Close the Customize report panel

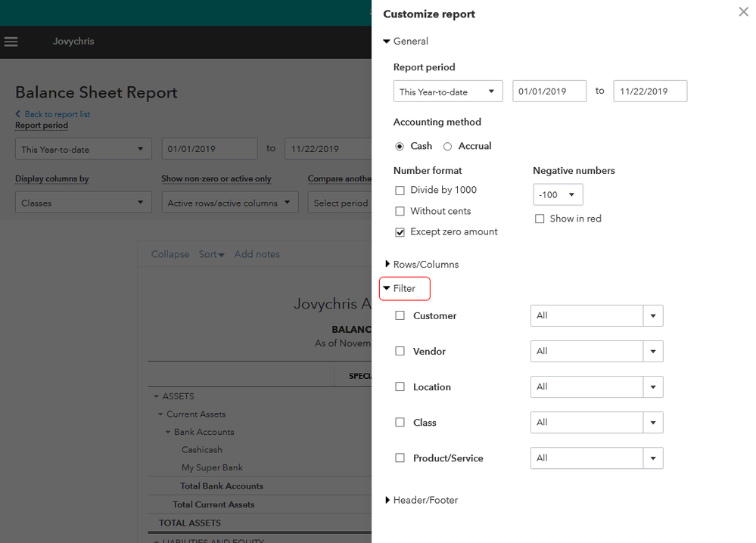[743, 12]
